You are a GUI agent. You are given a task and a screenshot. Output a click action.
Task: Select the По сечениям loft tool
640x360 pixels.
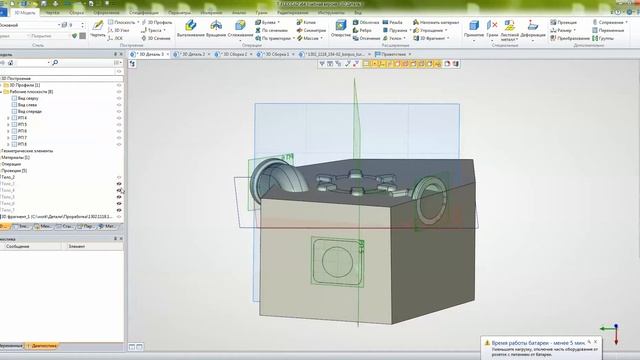point(271,30)
